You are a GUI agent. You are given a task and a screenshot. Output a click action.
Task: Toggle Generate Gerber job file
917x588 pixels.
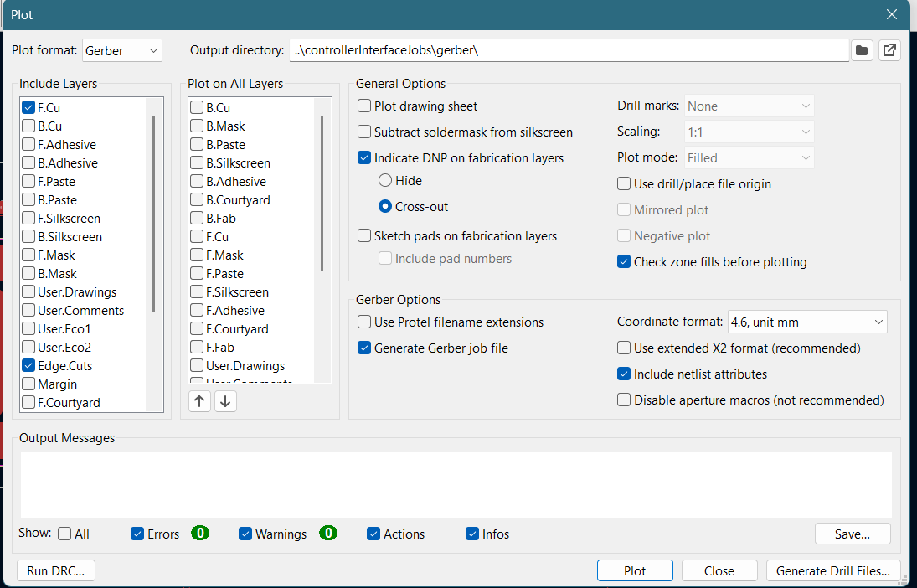(x=364, y=348)
